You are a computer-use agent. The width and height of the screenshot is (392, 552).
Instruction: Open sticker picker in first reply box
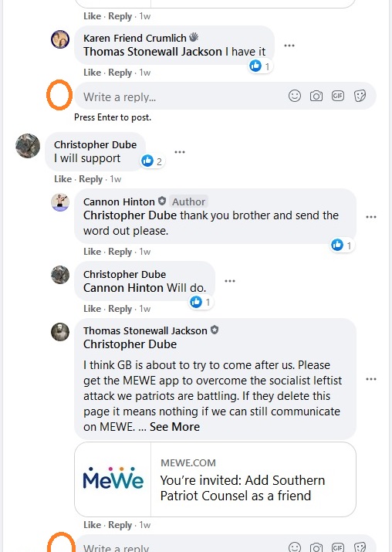(x=360, y=96)
